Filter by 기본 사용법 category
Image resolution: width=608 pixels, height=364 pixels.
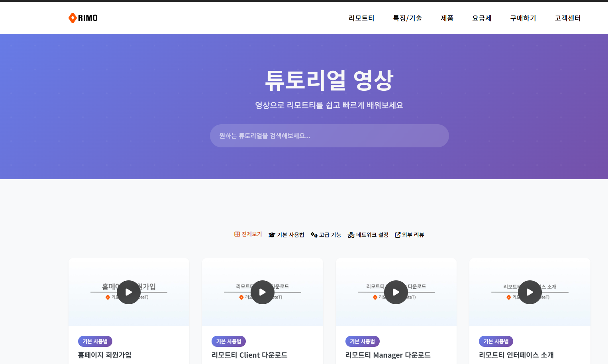pos(286,235)
